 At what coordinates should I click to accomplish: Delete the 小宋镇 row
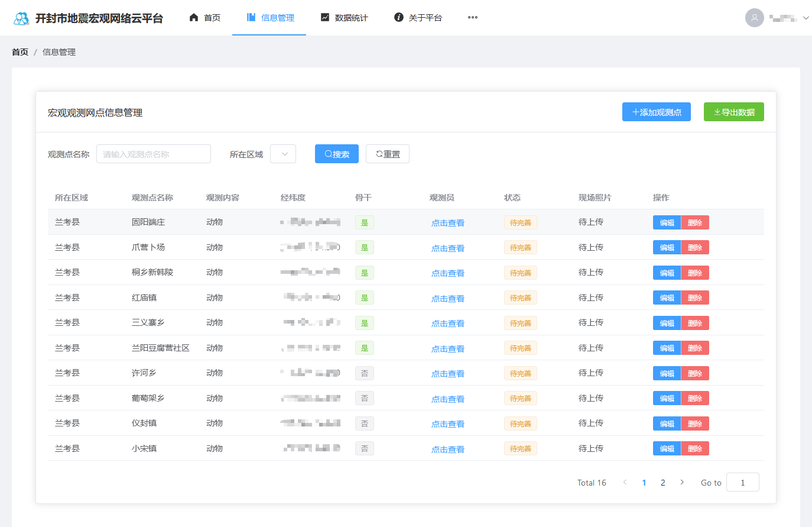(x=695, y=449)
